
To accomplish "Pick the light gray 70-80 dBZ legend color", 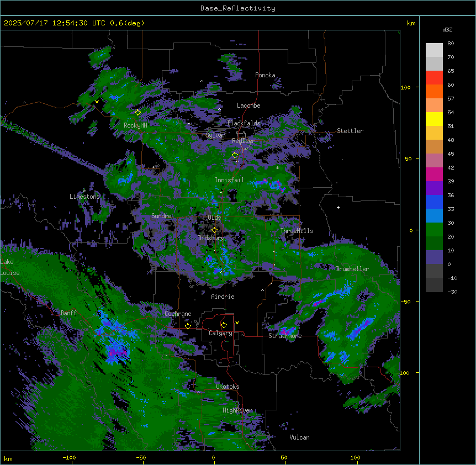I will pyautogui.click(x=434, y=50).
